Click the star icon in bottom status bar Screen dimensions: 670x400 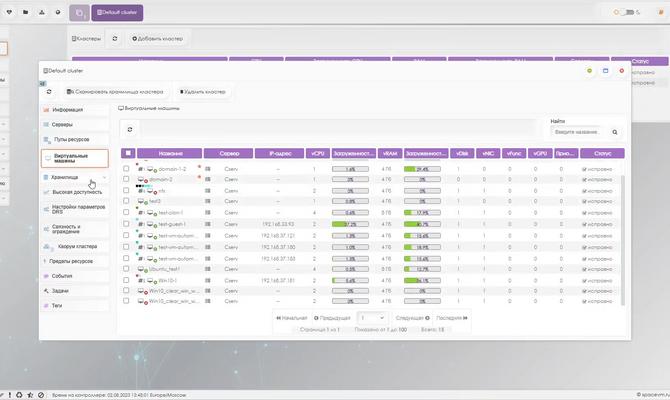click(30, 395)
